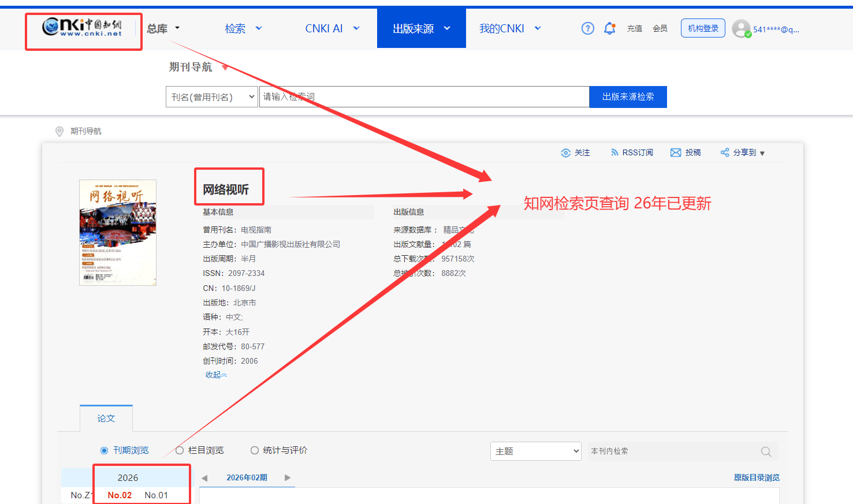Open the 刊名(曾用刊名) field selector
Image resolution: width=853 pixels, height=504 pixels.
click(212, 97)
